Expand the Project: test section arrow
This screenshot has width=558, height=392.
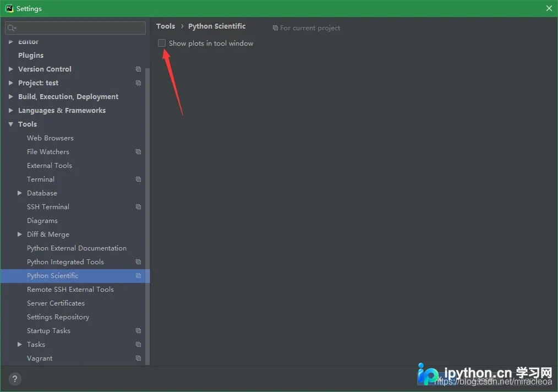[10, 83]
